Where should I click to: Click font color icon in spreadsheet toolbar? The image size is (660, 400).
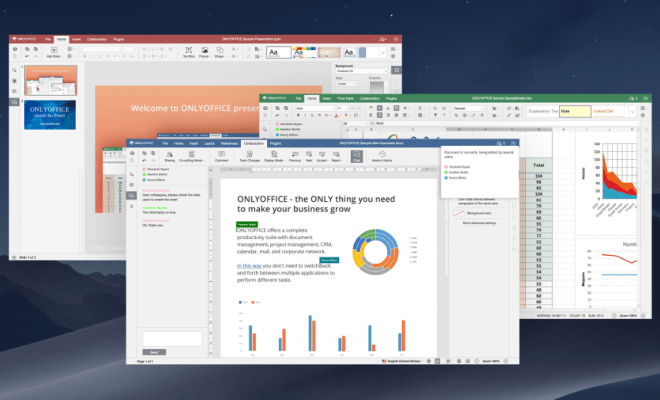point(336,115)
